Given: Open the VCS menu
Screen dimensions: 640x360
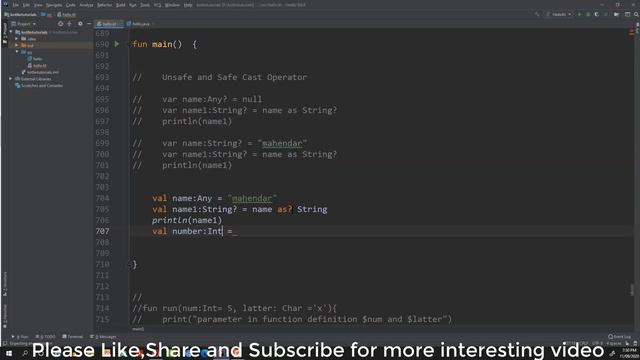Looking at the screenshot, I should click(158, 5).
